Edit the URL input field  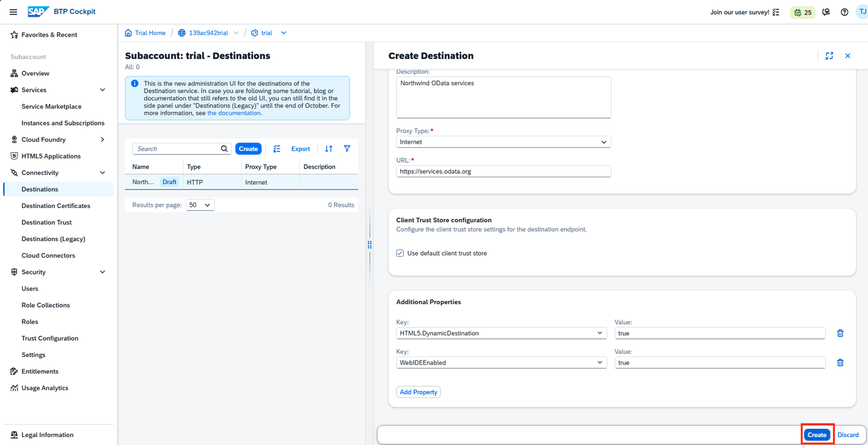tap(503, 172)
